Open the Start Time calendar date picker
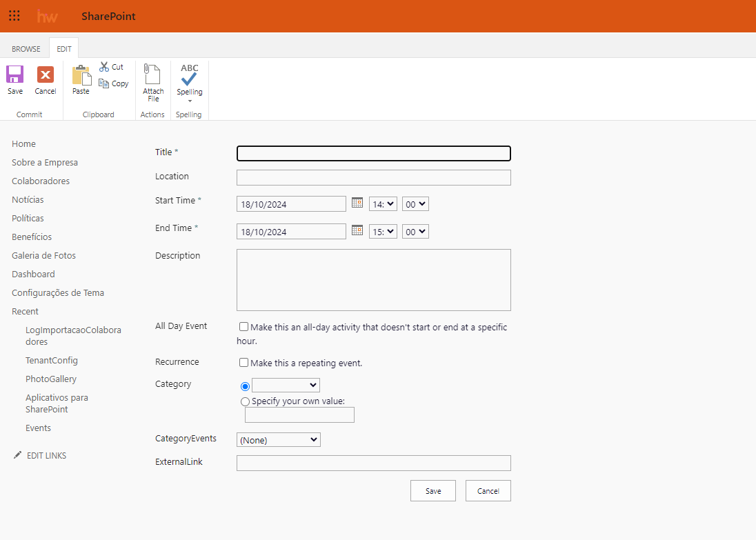Screen dimensions: 756x540 tap(357, 203)
